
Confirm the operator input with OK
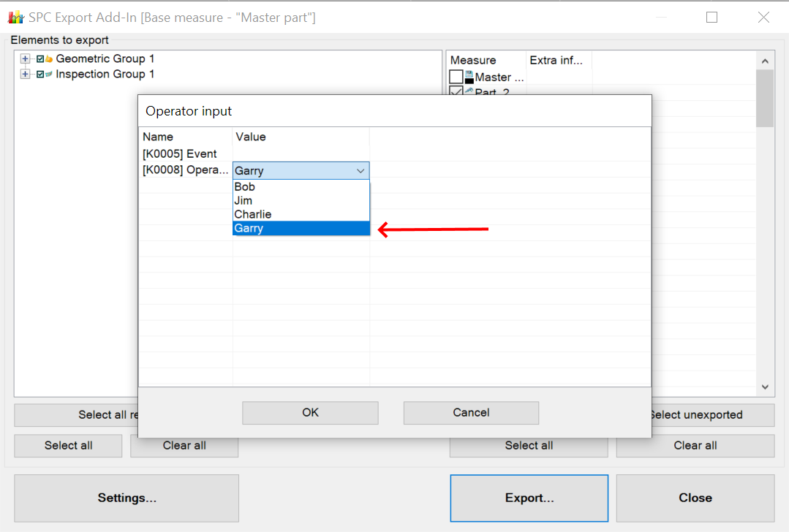(x=309, y=412)
